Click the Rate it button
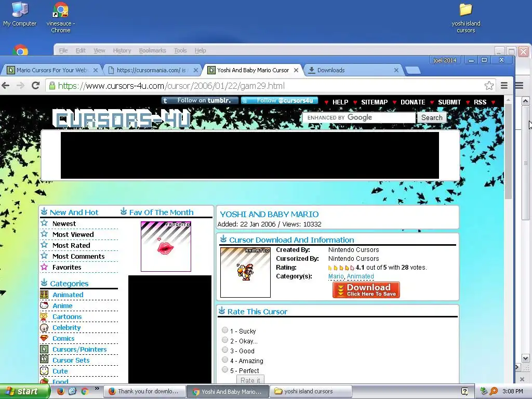This screenshot has width=532, height=399. pos(250,380)
